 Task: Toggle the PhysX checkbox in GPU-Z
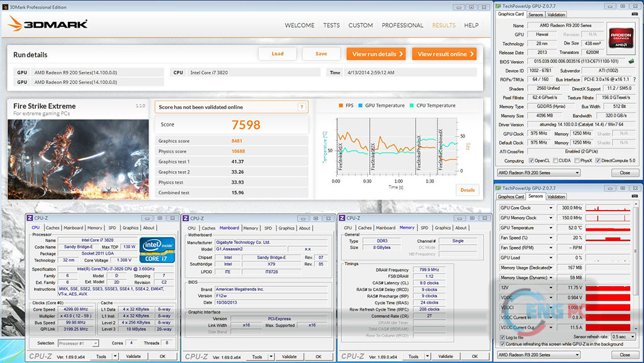coord(577,160)
